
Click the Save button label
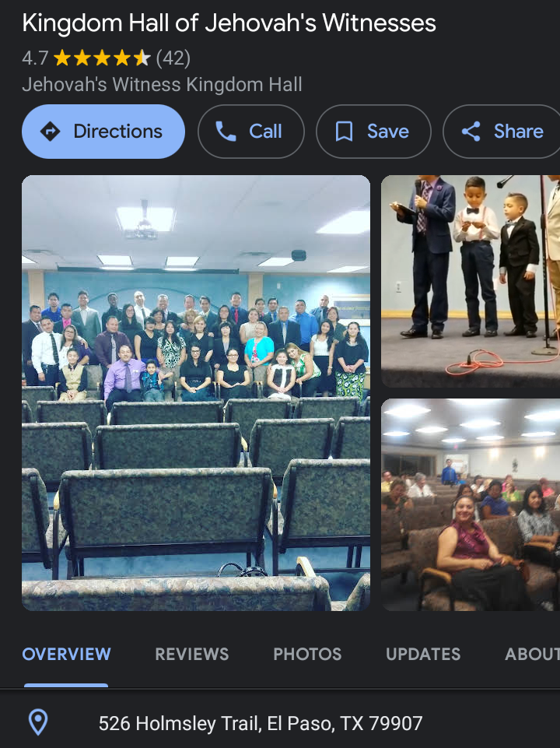388,132
